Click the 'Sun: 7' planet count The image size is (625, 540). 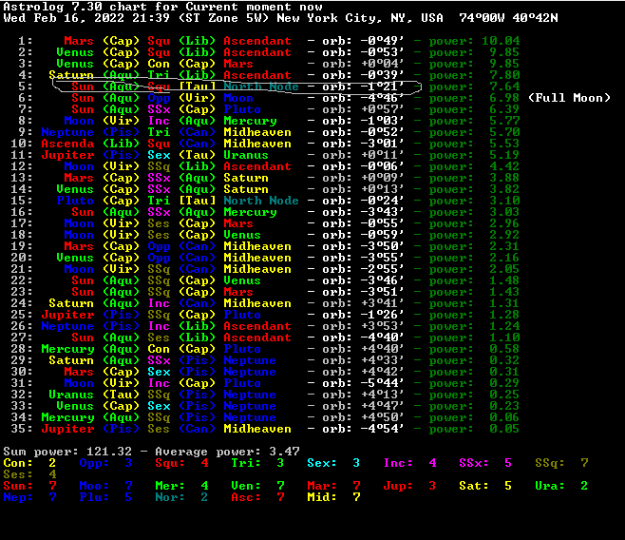coord(29,486)
